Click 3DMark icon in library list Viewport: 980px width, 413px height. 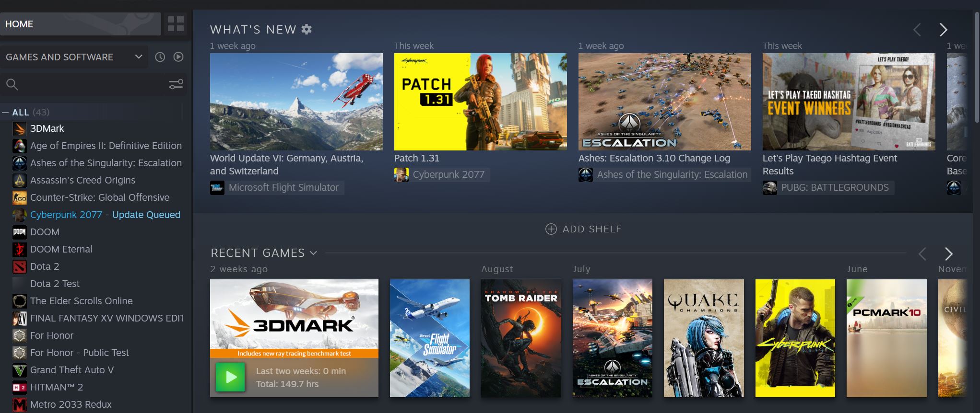tap(19, 128)
